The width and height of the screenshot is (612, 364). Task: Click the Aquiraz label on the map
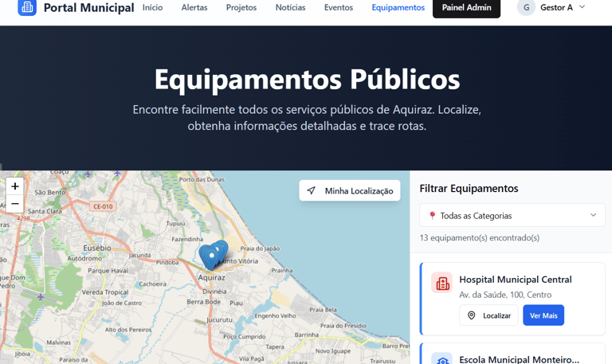point(211,277)
